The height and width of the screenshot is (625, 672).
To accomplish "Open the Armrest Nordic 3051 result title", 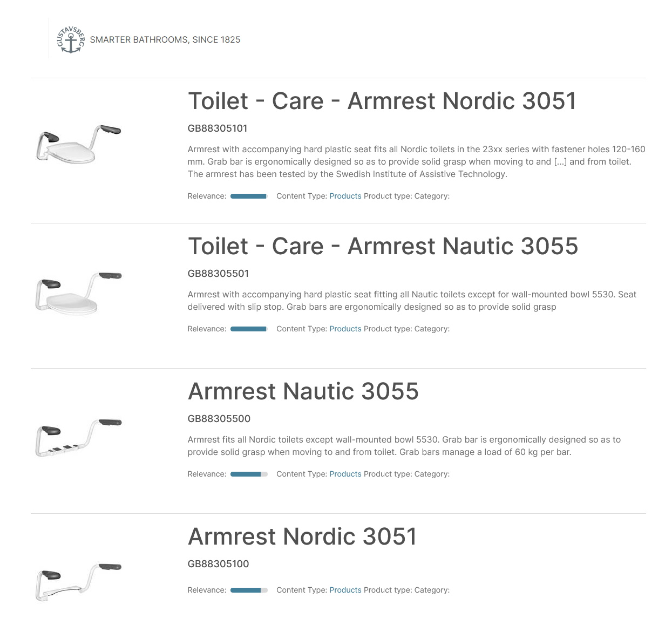I will click(302, 537).
